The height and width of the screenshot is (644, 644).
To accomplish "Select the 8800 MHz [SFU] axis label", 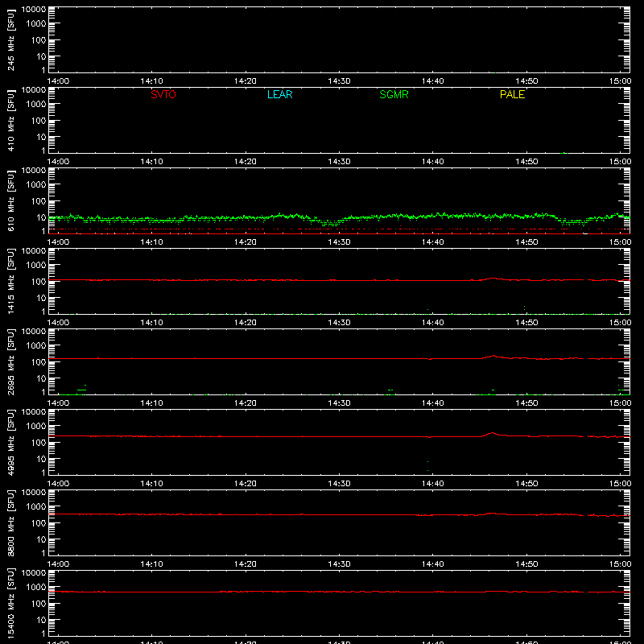I will 10,522.
